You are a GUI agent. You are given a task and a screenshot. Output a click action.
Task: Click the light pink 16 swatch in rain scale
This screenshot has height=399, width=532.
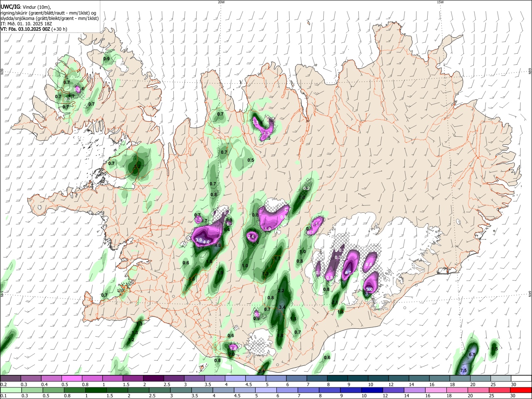[435, 390]
